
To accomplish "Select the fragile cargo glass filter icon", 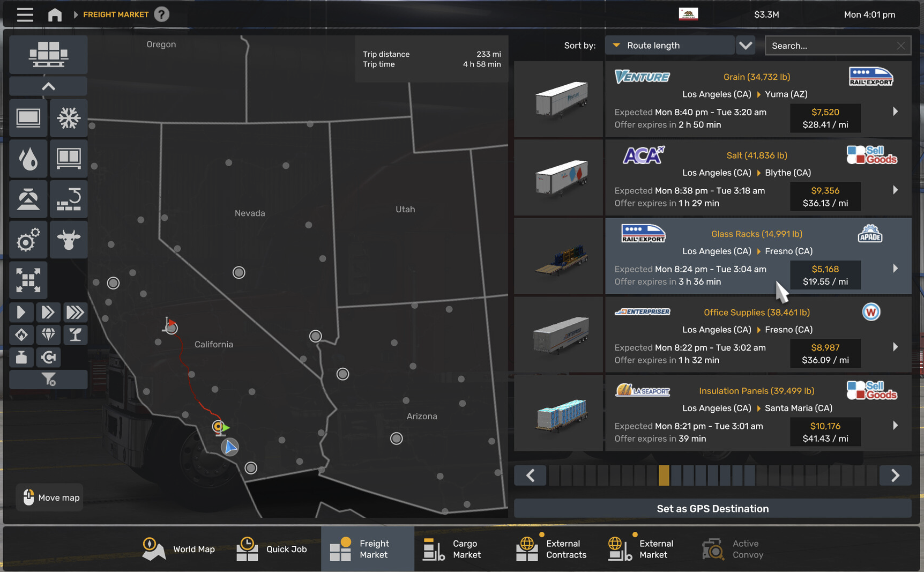I will pyautogui.click(x=76, y=335).
